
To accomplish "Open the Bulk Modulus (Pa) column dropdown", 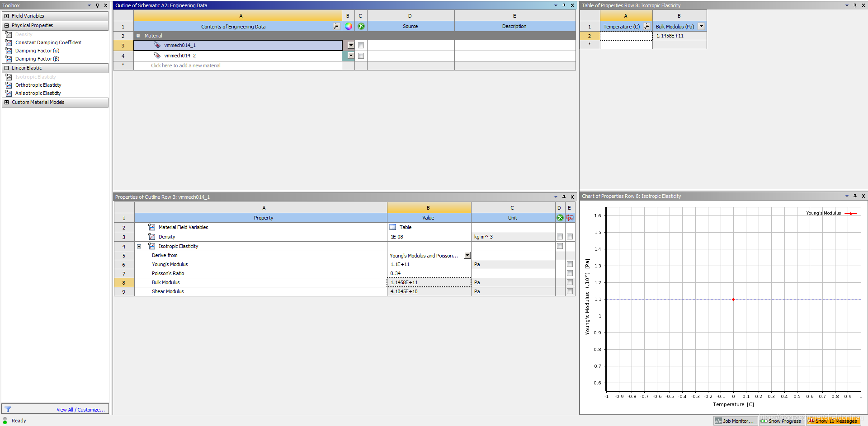I will click(x=701, y=26).
